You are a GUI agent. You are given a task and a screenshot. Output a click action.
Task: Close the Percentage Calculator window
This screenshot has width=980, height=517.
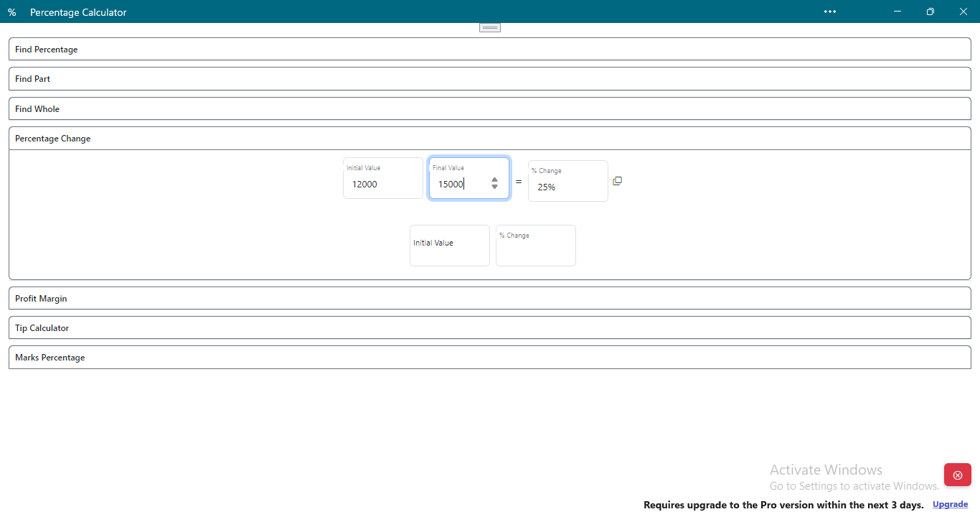(x=963, y=11)
